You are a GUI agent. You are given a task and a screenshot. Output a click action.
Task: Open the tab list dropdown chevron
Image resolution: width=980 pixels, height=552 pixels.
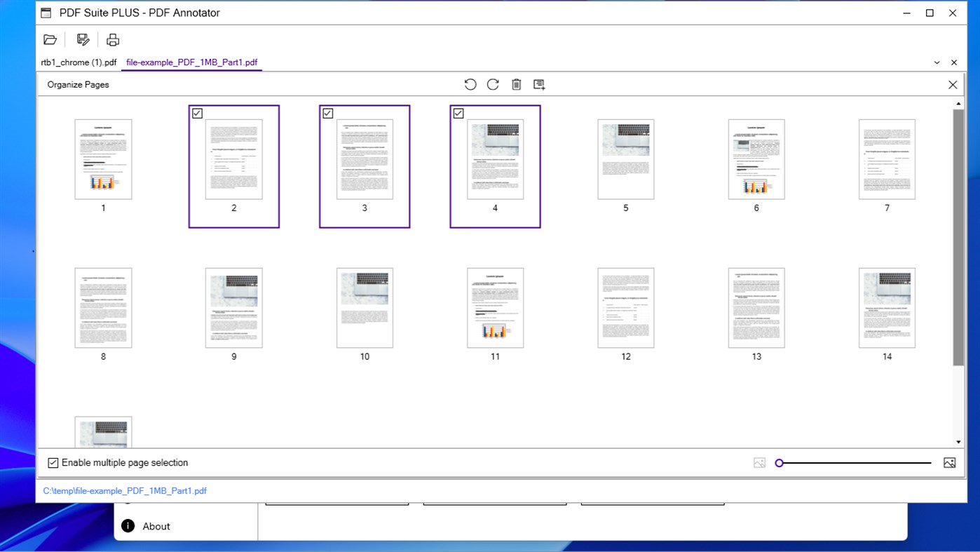(937, 62)
